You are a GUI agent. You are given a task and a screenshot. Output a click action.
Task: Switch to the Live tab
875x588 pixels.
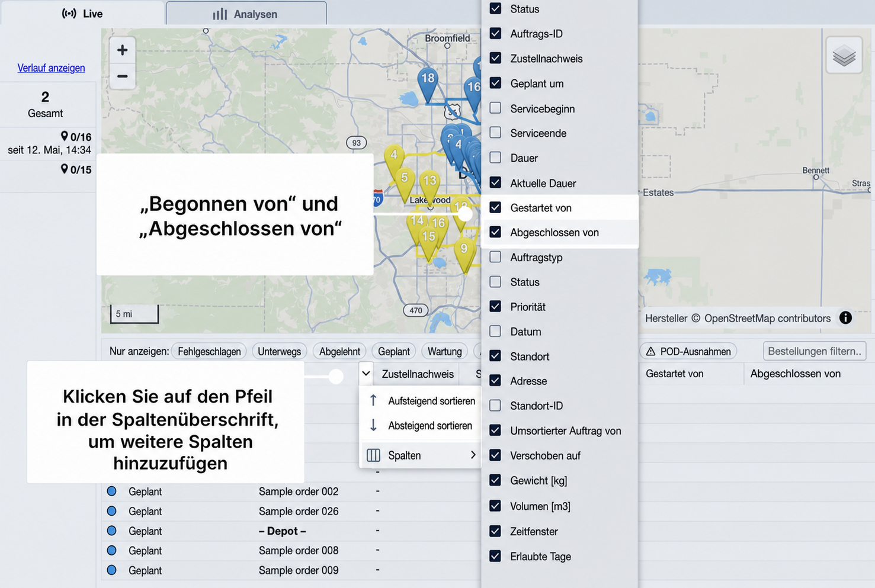(x=82, y=14)
